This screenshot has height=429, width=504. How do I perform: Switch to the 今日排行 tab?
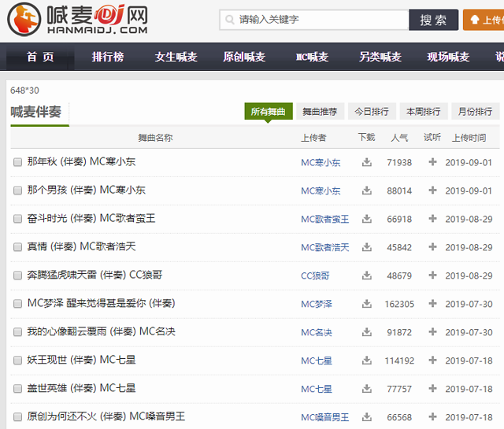(372, 112)
